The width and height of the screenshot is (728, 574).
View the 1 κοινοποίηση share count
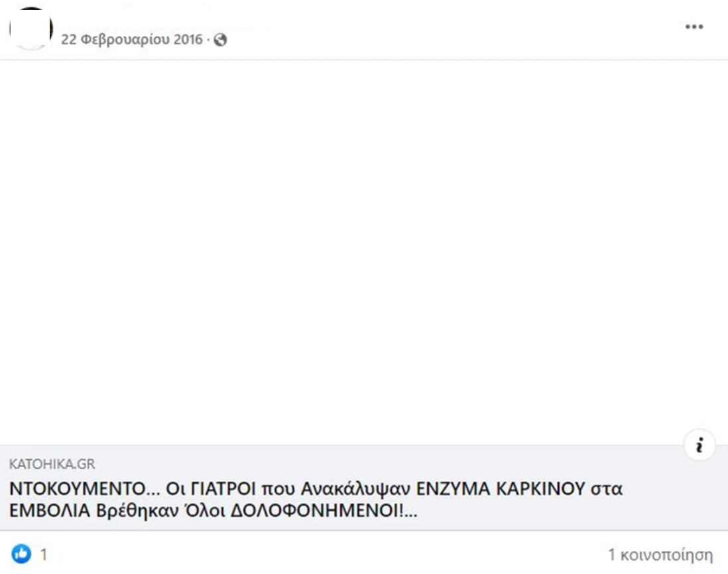[660, 555]
